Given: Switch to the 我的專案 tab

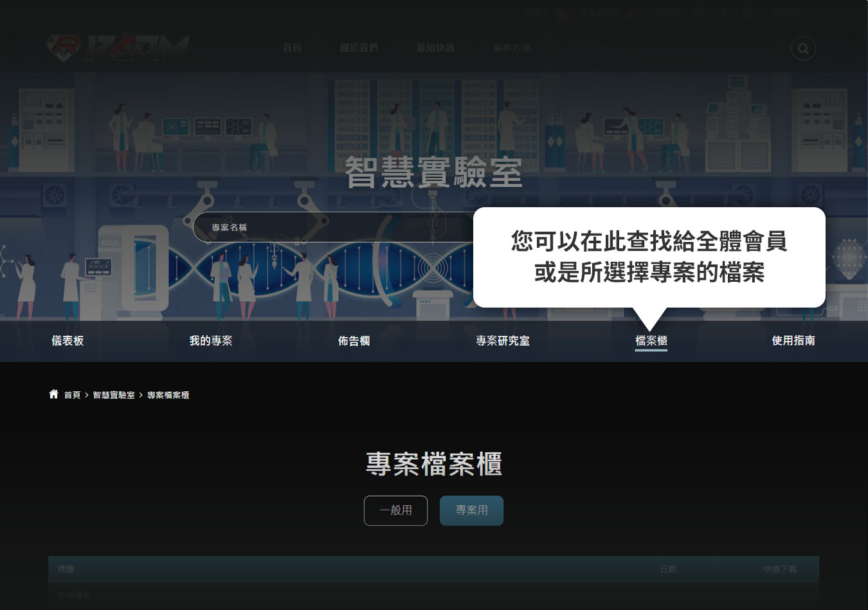Looking at the screenshot, I should click(211, 340).
